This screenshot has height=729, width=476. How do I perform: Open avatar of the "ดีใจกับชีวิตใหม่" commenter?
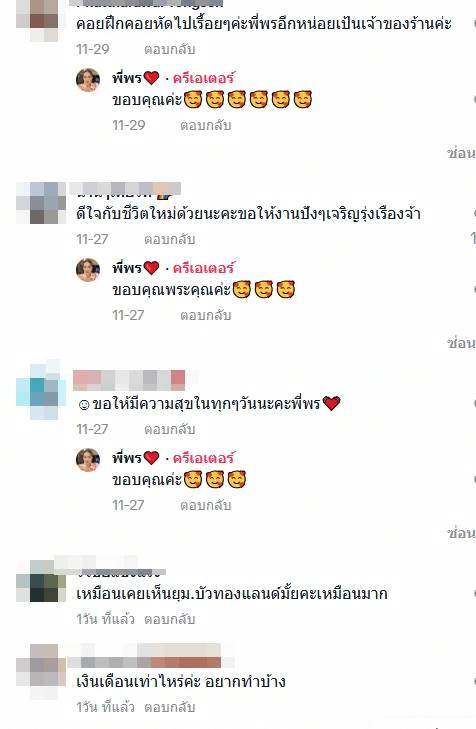tap(41, 203)
